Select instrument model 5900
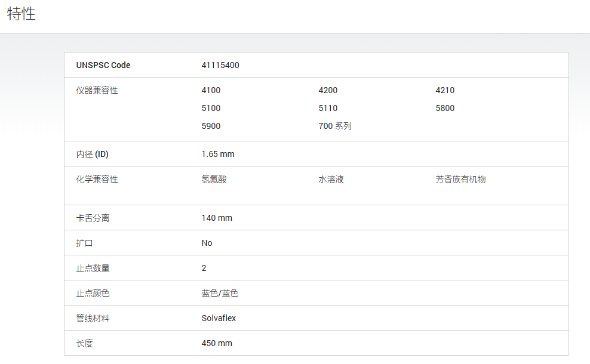The width and height of the screenshot is (590, 364). click(211, 126)
